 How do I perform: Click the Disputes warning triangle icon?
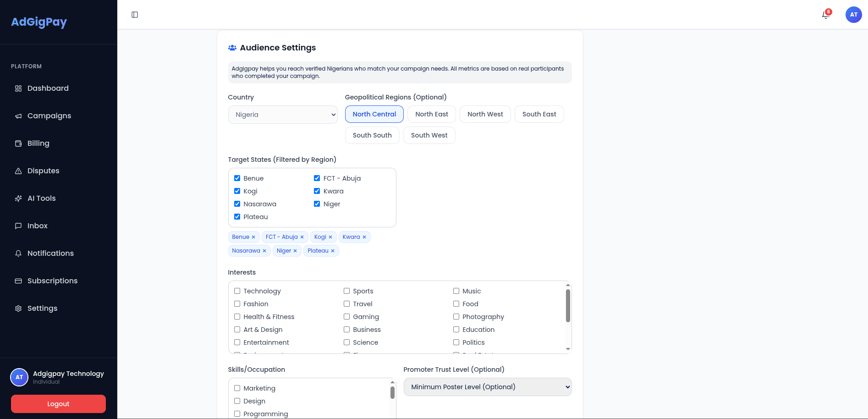coord(18,171)
